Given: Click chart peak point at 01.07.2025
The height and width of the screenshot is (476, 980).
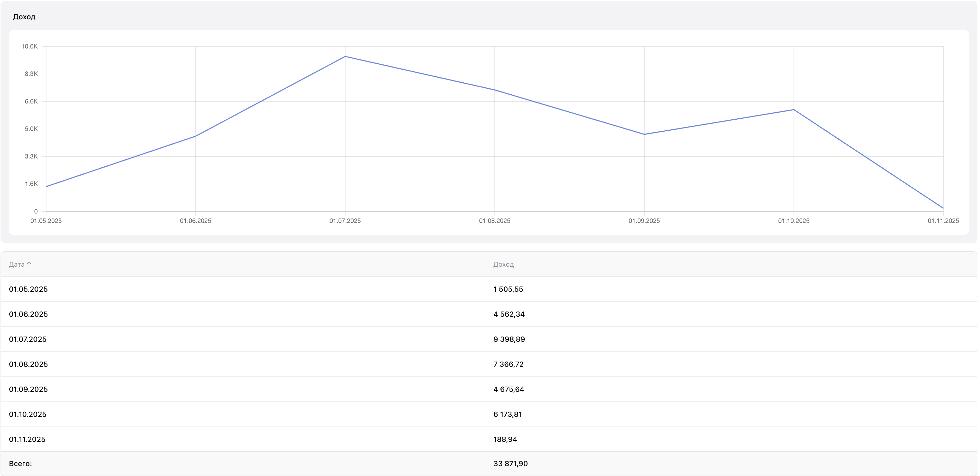Looking at the screenshot, I should click(x=345, y=57).
